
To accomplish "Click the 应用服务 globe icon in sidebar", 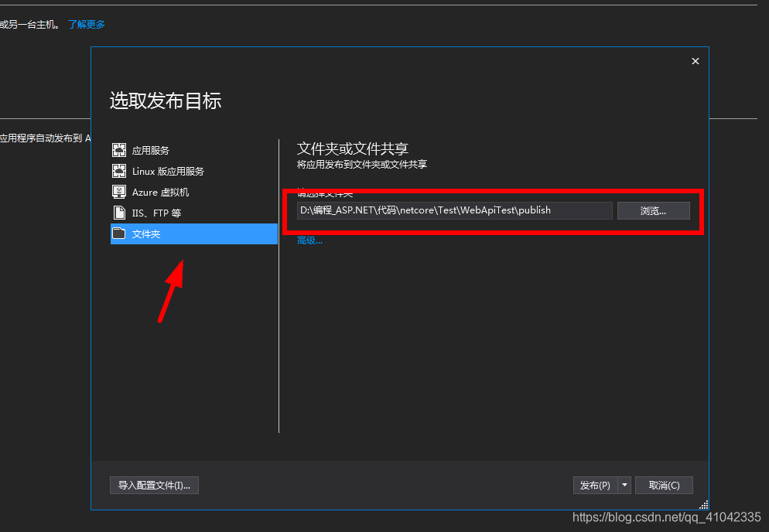I will 119,150.
